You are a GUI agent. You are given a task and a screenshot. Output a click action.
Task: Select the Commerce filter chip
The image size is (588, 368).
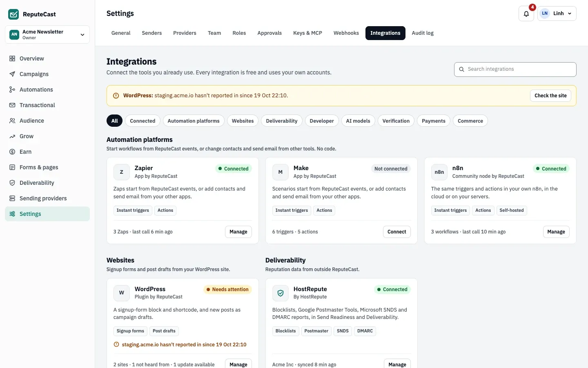[x=470, y=121]
